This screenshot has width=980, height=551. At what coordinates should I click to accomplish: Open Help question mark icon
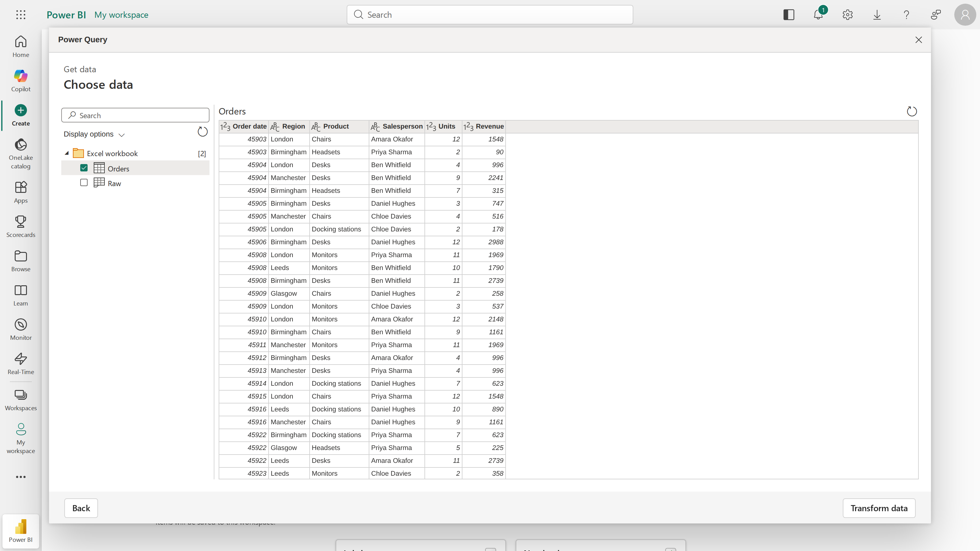[x=906, y=15]
